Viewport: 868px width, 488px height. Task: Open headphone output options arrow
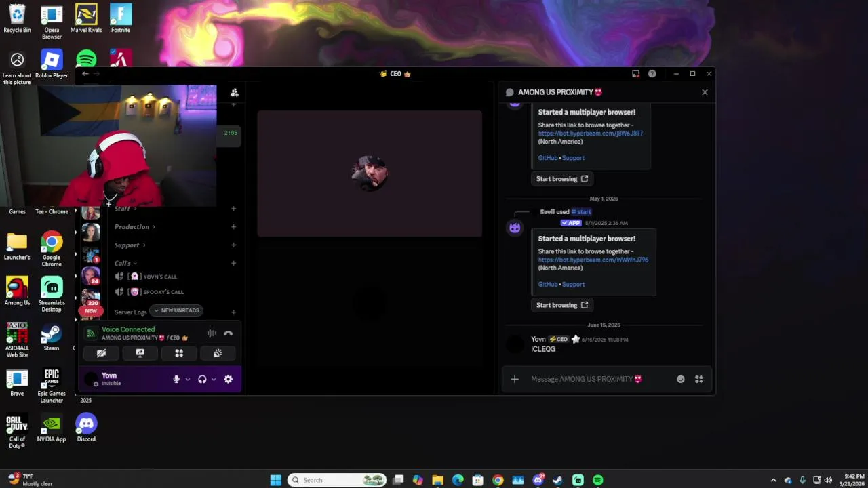(x=214, y=380)
